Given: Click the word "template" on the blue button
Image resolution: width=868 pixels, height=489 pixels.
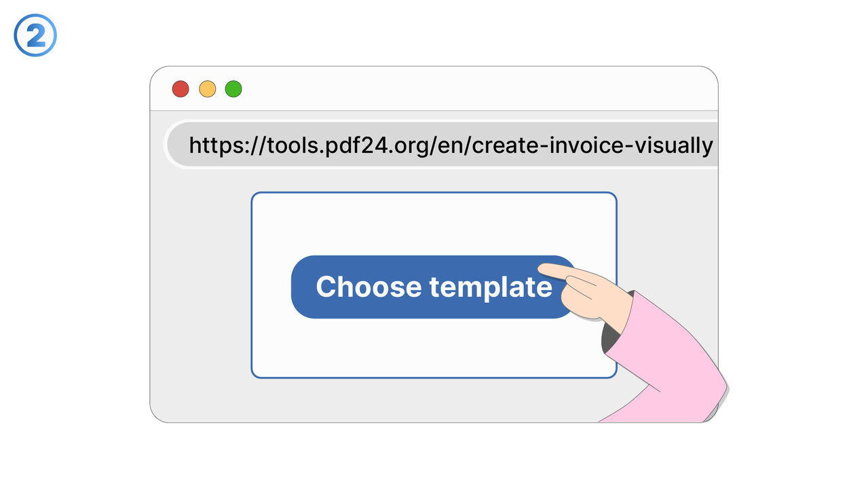Looking at the screenshot, I should tap(491, 287).
